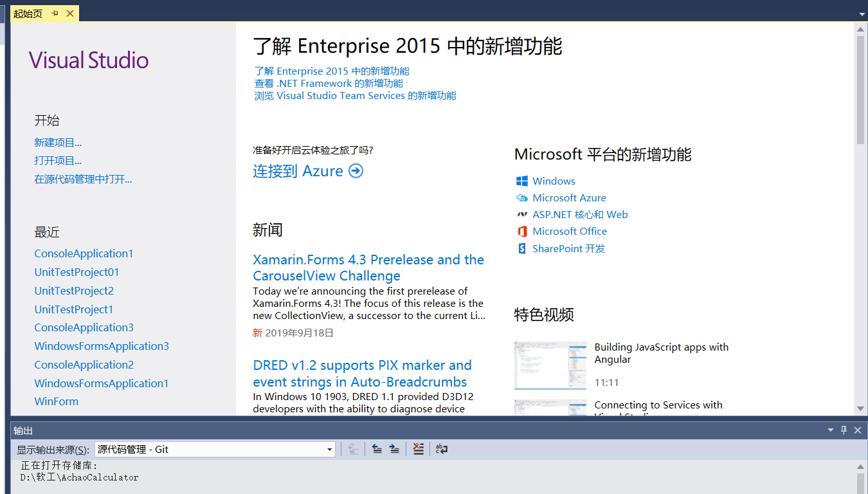Image resolution: width=868 pixels, height=494 pixels.
Task: Pin the 起始页 start page tab
Action: tap(55, 14)
